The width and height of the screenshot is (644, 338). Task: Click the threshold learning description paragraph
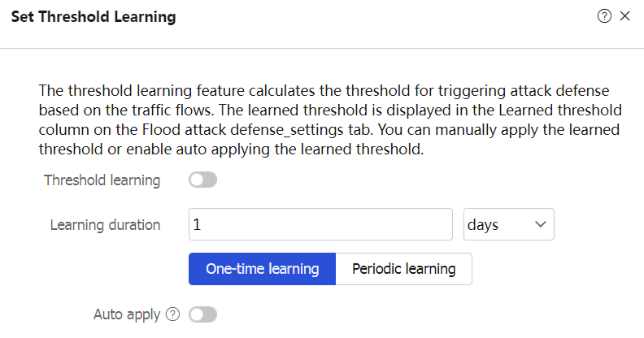(330, 119)
